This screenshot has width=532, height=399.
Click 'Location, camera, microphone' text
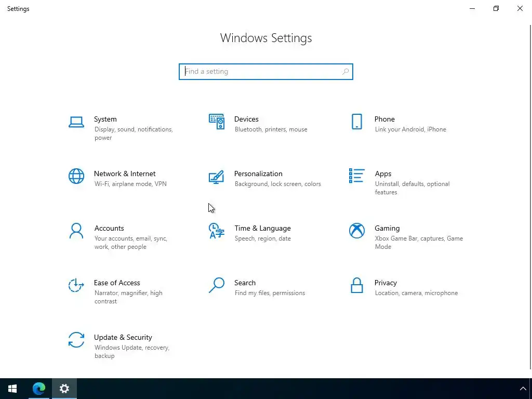point(416,293)
